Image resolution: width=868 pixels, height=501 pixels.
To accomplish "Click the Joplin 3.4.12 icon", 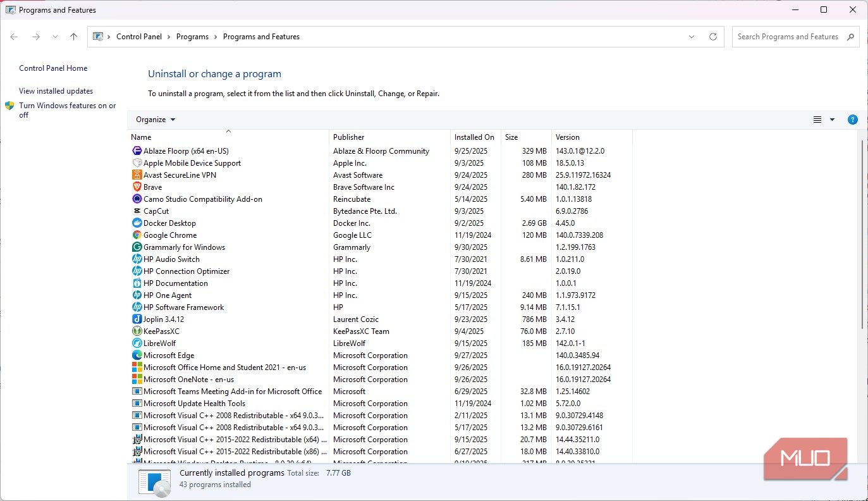I will (x=137, y=319).
